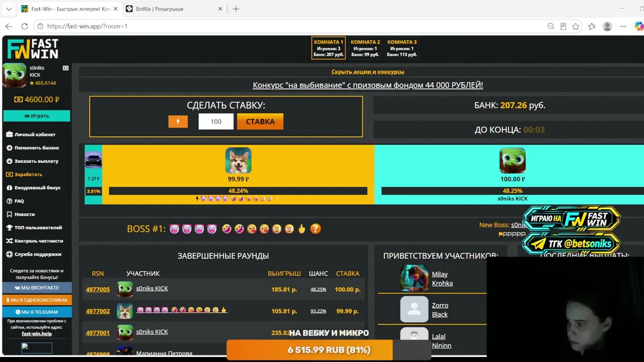Open Служба поддержки in sidebar

pos(34,254)
